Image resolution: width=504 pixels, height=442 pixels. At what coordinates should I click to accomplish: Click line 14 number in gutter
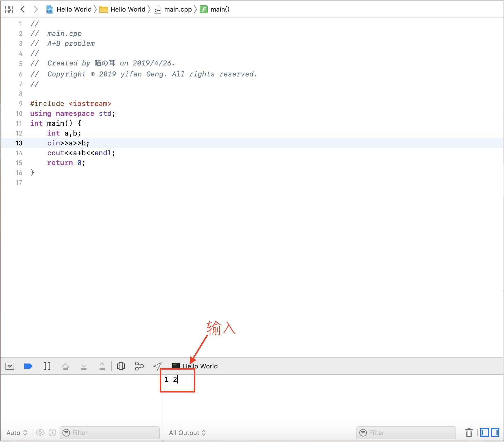click(x=19, y=153)
